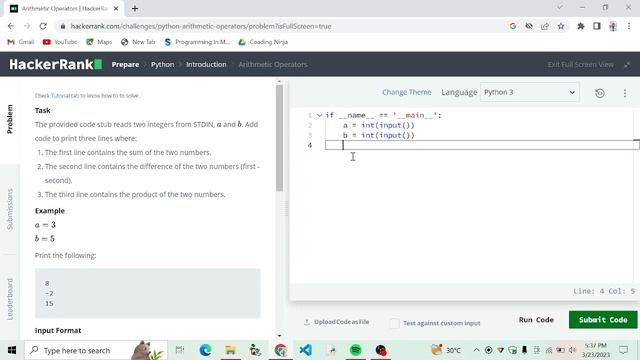Open Task View on taskbar
This screenshot has width=640, height=360.
180,350
